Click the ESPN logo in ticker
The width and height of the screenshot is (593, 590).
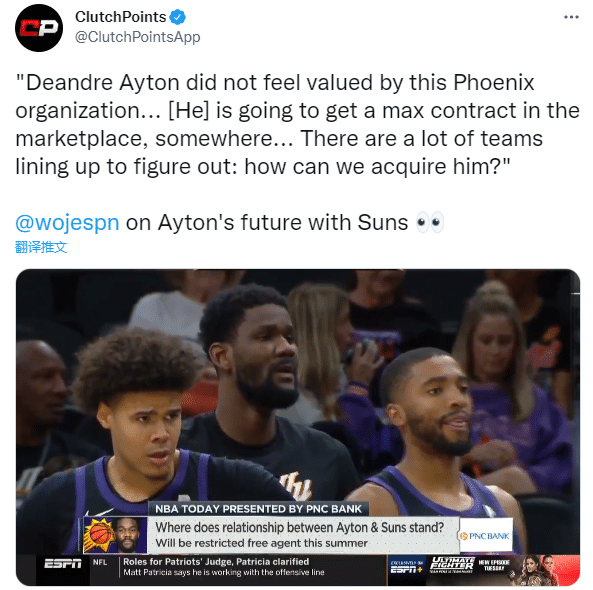coord(63,564)
